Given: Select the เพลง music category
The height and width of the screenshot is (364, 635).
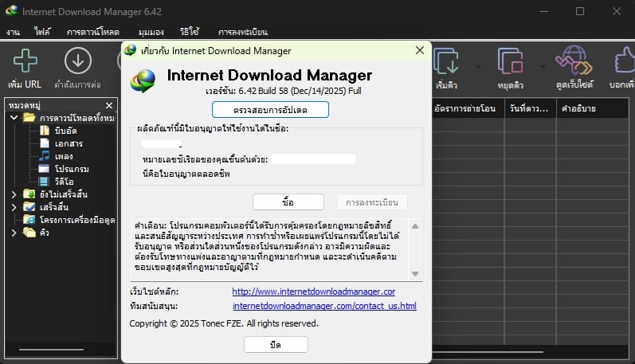Looking at the screenshot, I should [x=64, y=156].
